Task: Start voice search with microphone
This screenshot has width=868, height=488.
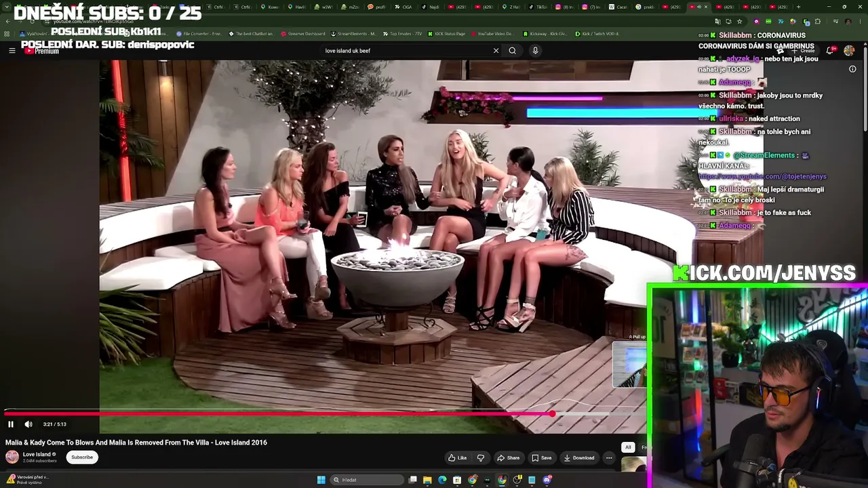Action: click(x=535, y=50)
